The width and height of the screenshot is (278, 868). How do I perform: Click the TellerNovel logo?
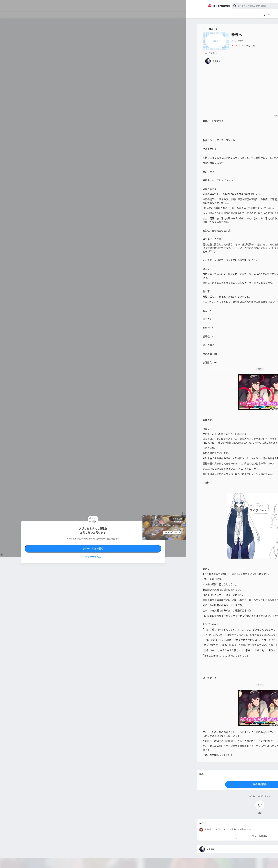219,6
